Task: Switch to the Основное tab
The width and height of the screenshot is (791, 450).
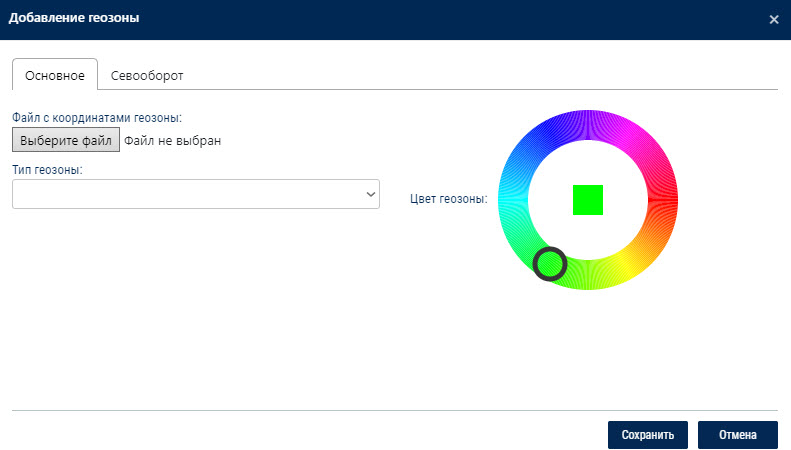Action: point(55,75)
